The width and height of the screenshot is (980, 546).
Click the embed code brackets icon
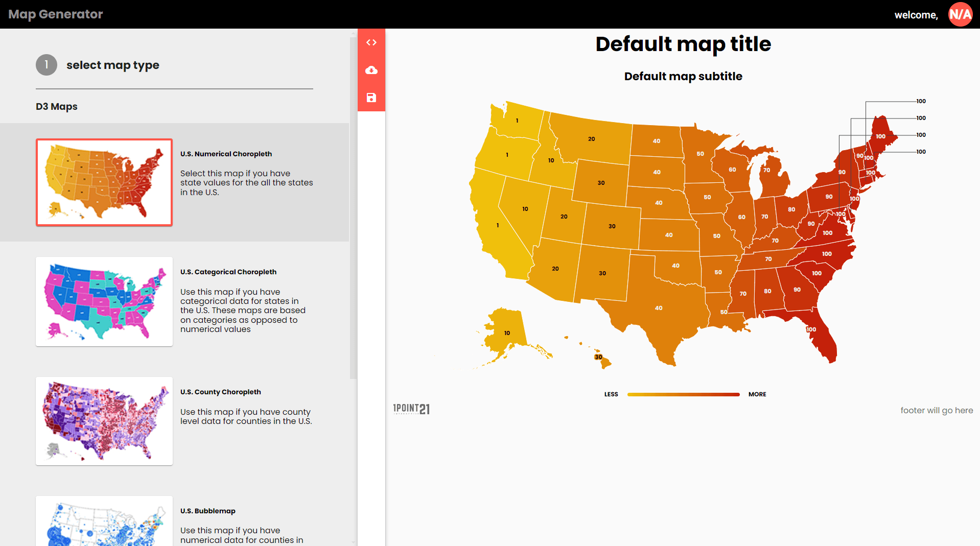tap(371, 42)
